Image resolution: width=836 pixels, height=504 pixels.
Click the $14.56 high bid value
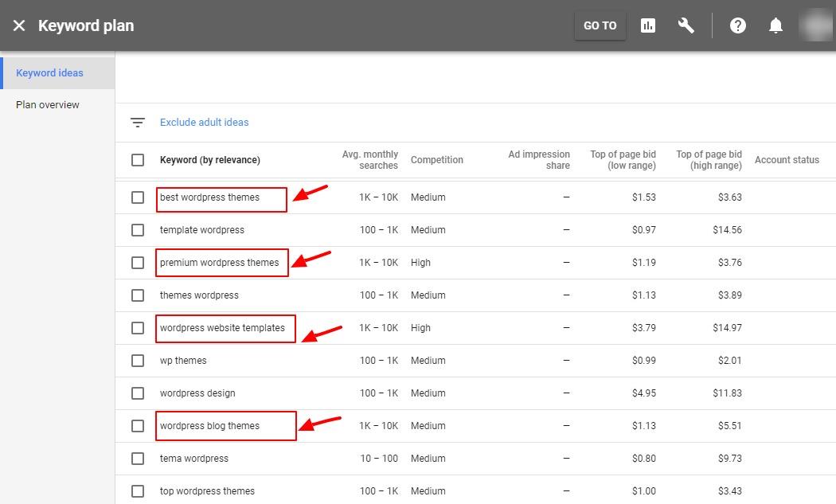(727, 230)
